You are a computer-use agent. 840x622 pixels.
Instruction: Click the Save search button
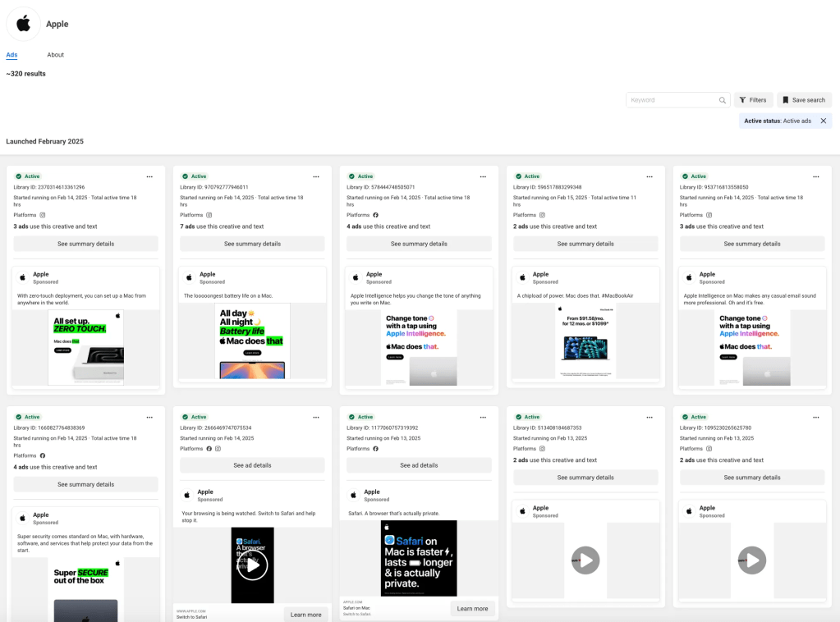pyautogui.click(x=804, y=100)
